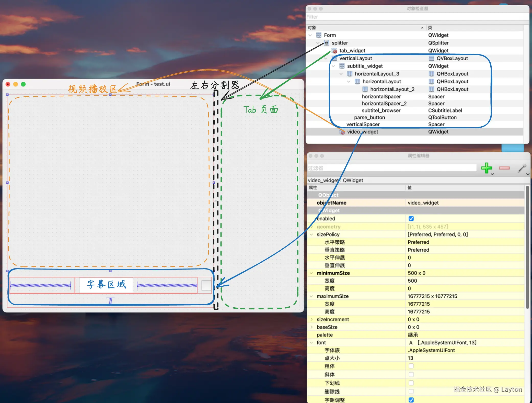Viewport: 532px width, 403px height.
Task: Select the parse_button entry in the tree
Action: [369, 117]
